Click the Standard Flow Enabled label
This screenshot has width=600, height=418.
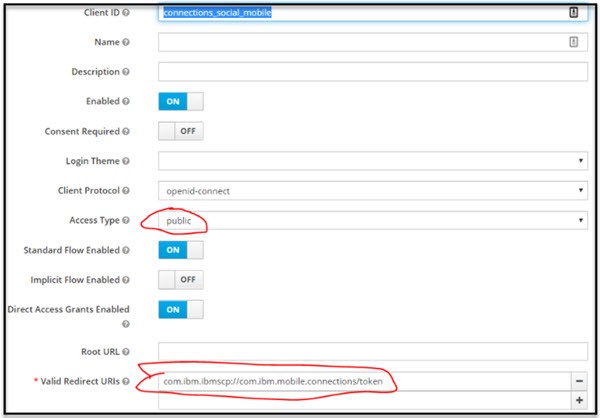[72, 250]
